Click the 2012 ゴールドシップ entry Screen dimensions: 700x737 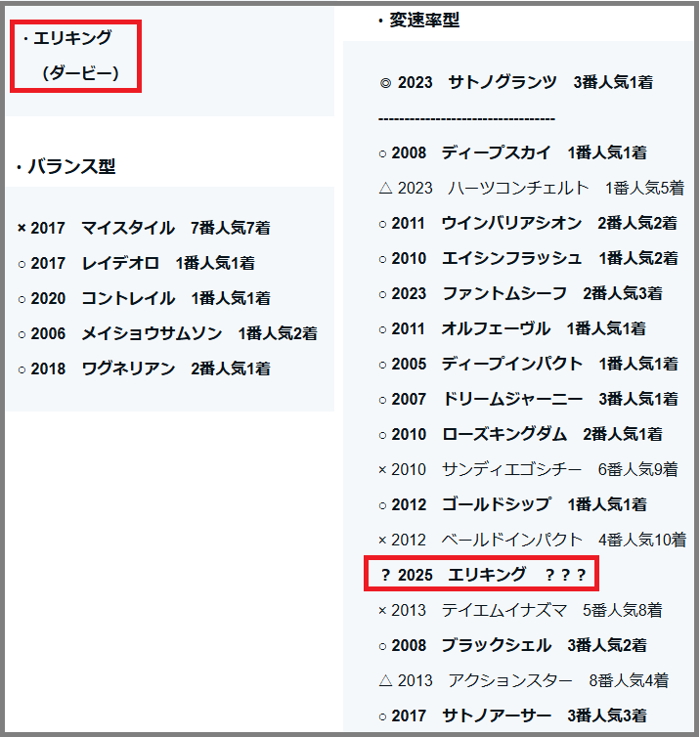[512, 504]
